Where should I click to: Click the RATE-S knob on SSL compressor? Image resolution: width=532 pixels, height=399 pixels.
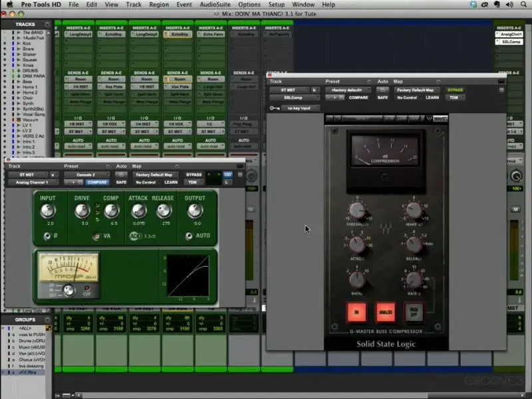(414, 280)
